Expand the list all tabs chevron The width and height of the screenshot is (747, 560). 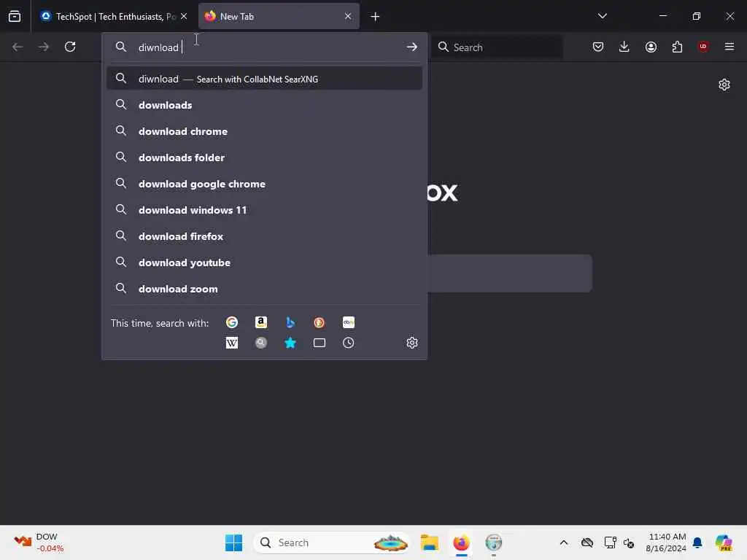tap(602, 16)
